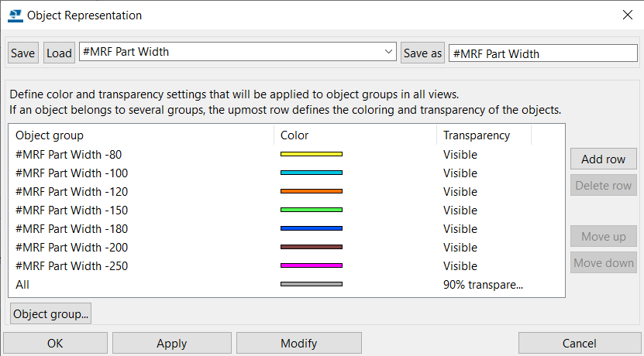The image size is (644, 356).
Task: Click the Save as button
Action: [x=422, y=53]
